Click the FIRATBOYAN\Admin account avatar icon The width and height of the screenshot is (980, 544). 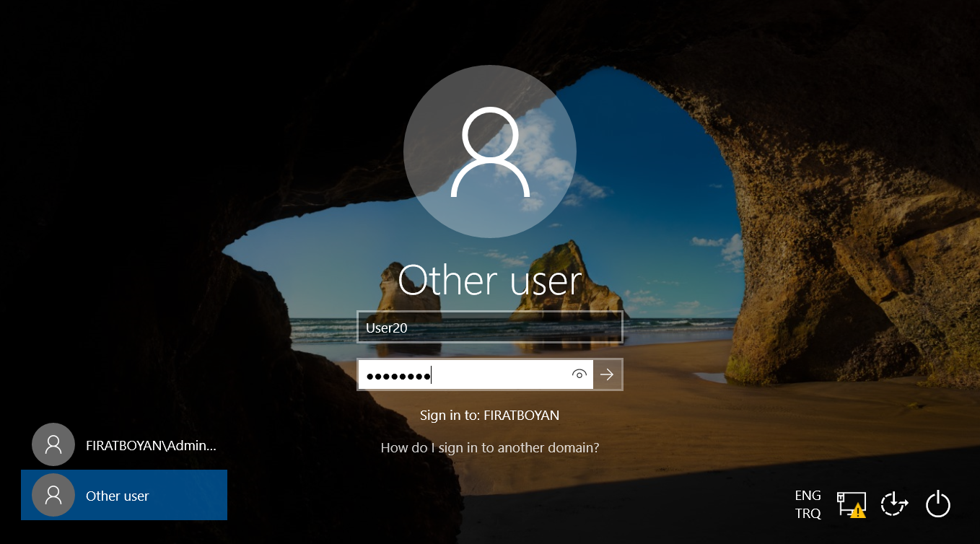53,444
